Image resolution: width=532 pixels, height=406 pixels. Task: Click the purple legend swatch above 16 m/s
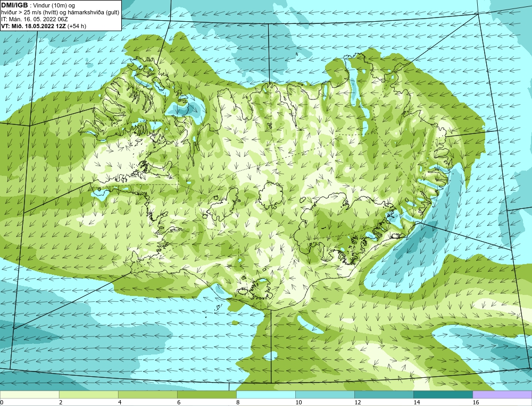click(502, 394)
